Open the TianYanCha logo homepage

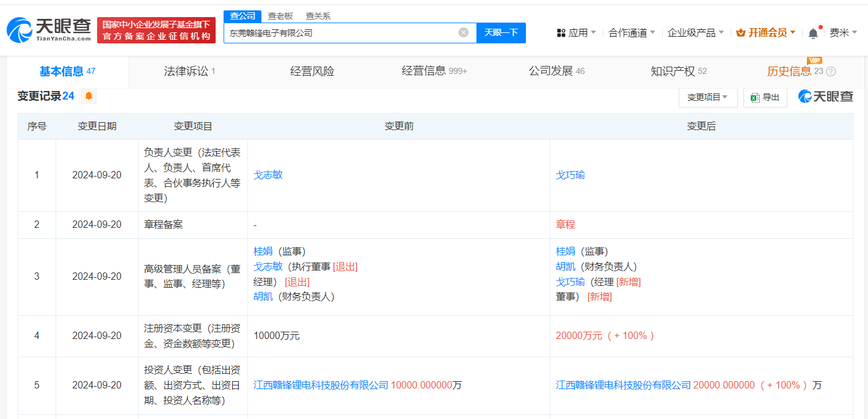[49, 30]
